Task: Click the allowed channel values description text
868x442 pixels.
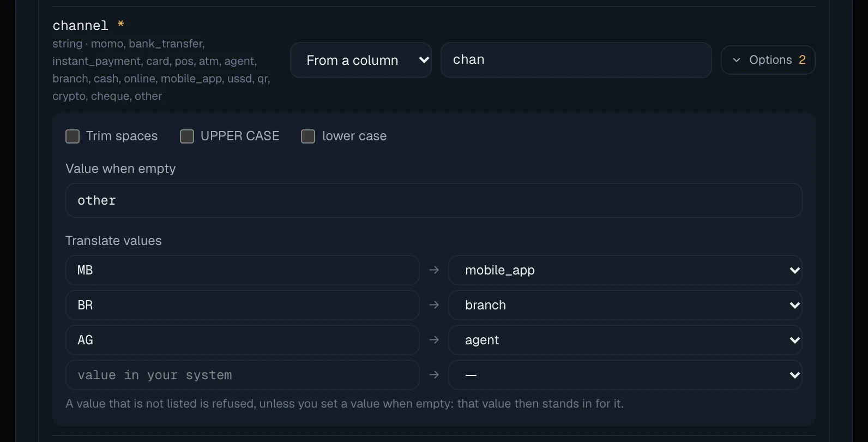Action: (161, 70)
